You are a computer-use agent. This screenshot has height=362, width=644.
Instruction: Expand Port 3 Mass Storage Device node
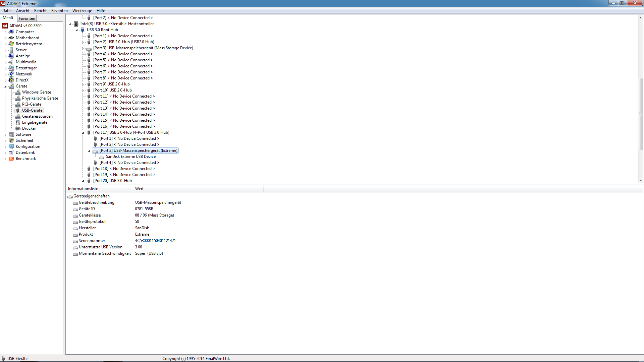tap(83, 48)
